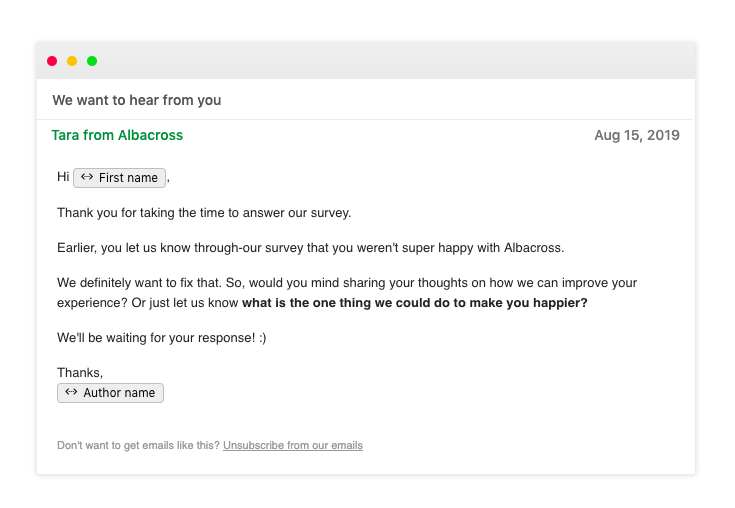Click the green maximize window dot
Image resolution: width=735 pixels, height=508 pixels.
coord(92,61)
